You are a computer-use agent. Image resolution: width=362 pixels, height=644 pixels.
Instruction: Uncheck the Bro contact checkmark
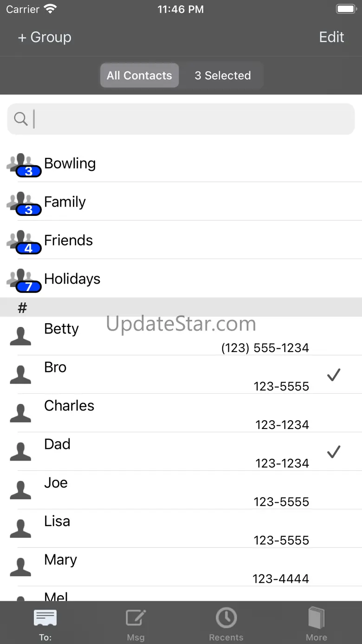(334, 375)
